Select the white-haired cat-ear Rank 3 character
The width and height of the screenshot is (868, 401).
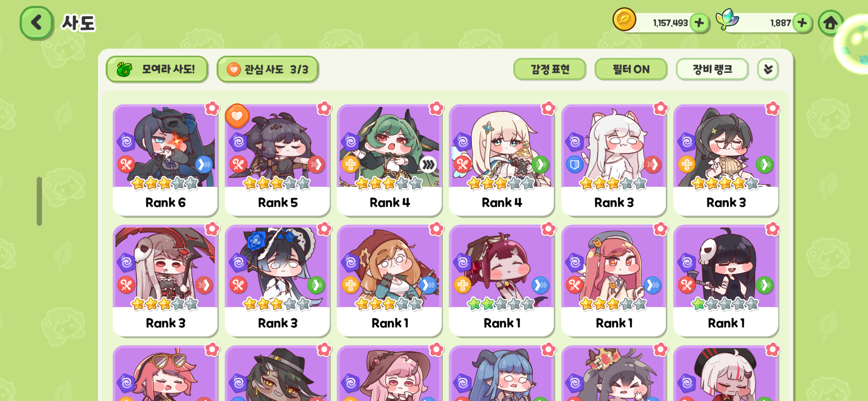pos(613,160)
